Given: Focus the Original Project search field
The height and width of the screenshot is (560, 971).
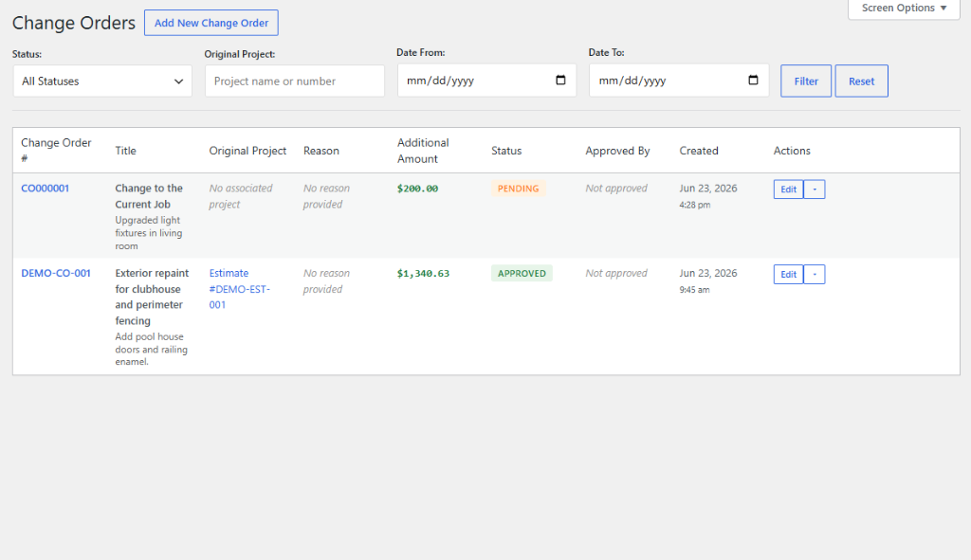Looking at the screenshot, I should [x=295, y=81].
